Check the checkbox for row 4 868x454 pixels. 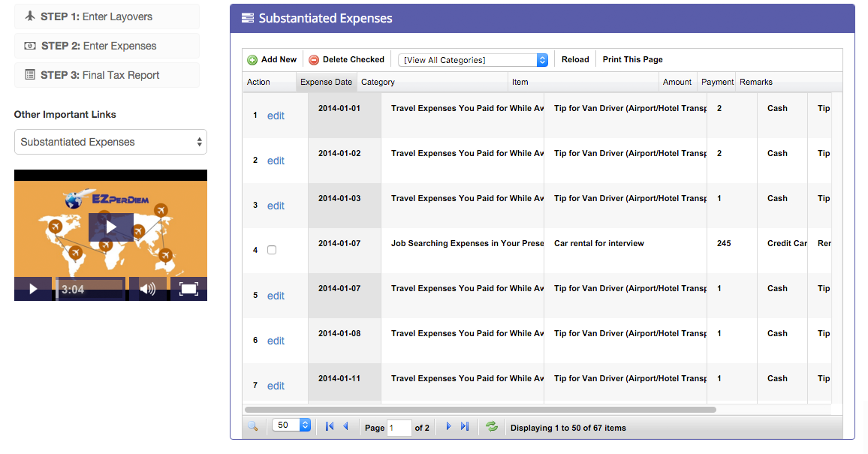click(x=272, y=250)
